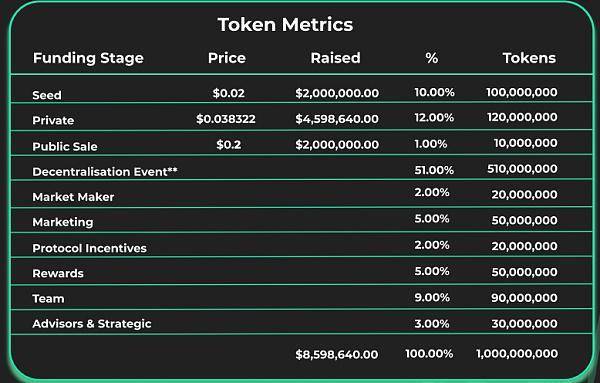Click the Marketing row label

pos(63,222)
